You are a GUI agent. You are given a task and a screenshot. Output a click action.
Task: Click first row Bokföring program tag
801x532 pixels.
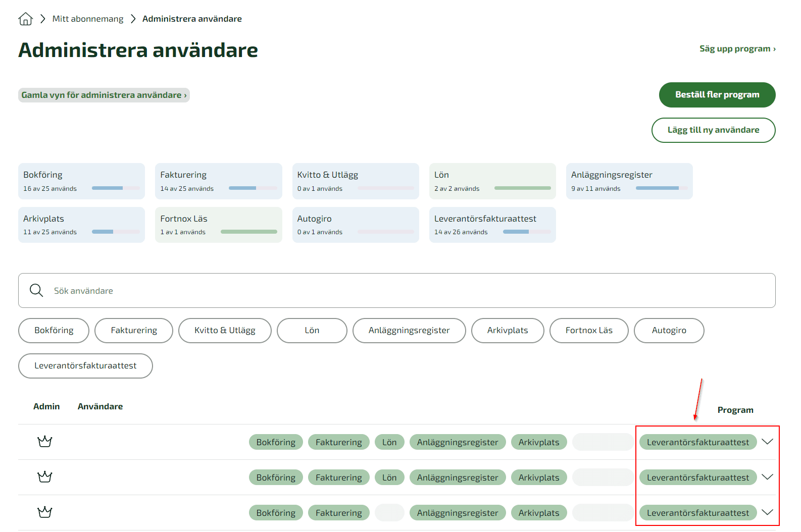pyautogui.click(x=276, y=442)
